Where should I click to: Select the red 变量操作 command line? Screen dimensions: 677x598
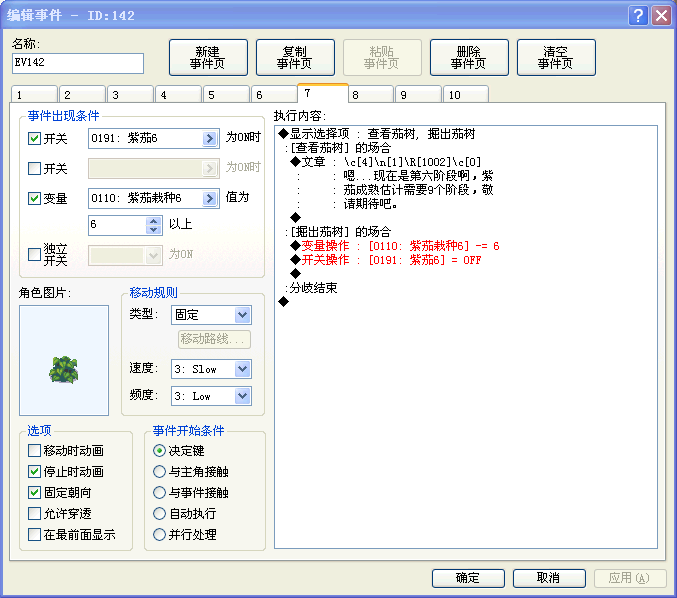[x=395, y=246]
